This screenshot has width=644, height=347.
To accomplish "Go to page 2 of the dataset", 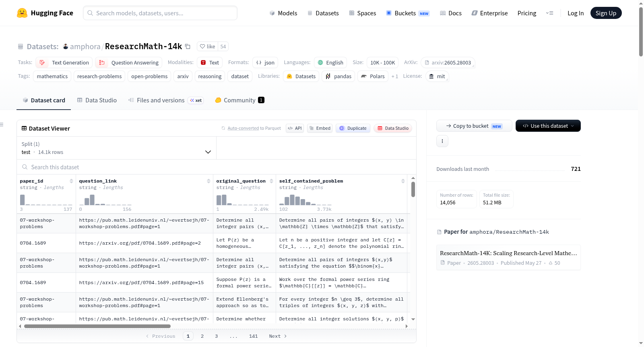I will 202,336.
